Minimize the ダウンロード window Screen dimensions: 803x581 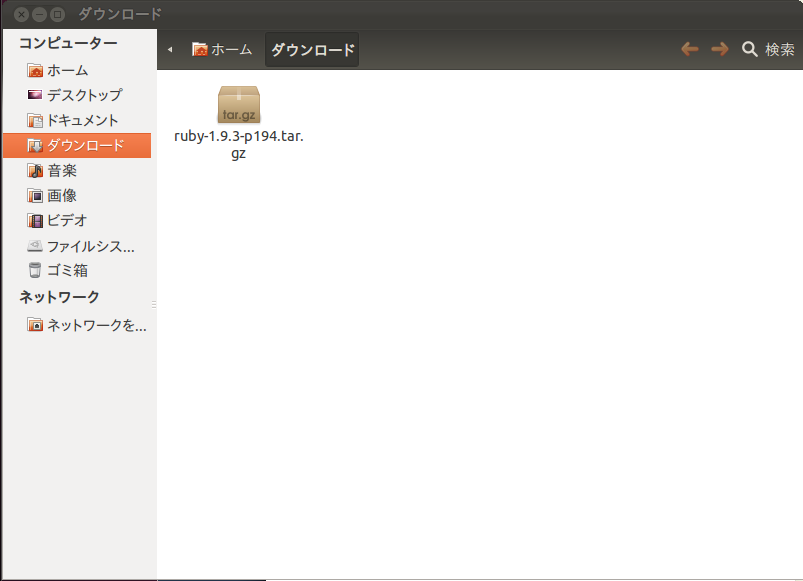tap(39, 14)
